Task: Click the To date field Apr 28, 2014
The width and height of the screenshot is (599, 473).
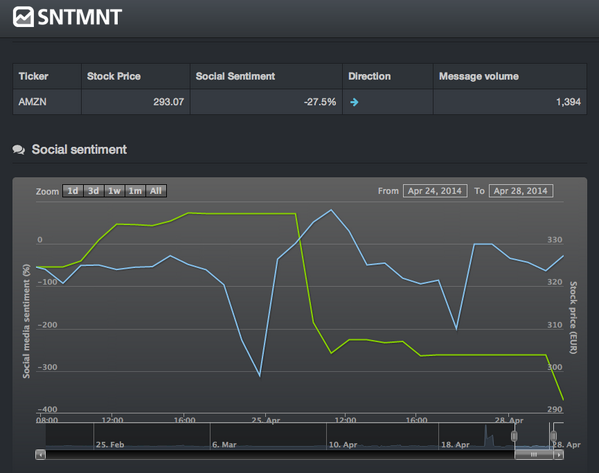Action: coord(521,191)
